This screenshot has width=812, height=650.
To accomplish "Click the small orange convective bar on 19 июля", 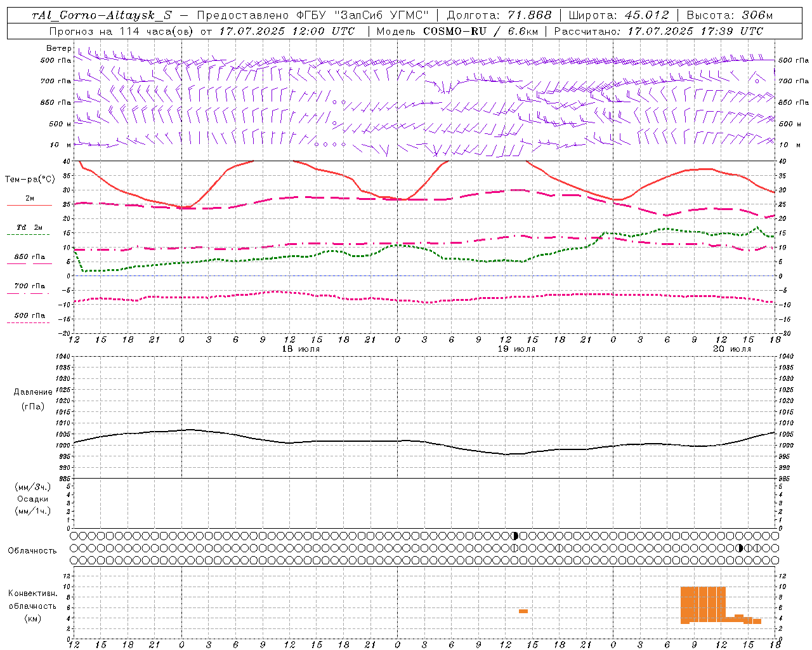I will [x=523, y=611].
